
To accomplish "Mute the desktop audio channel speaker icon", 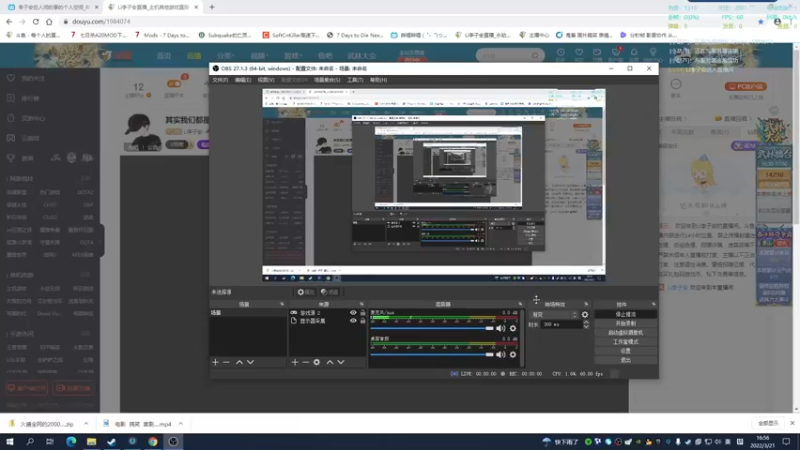I will [501, 355].
